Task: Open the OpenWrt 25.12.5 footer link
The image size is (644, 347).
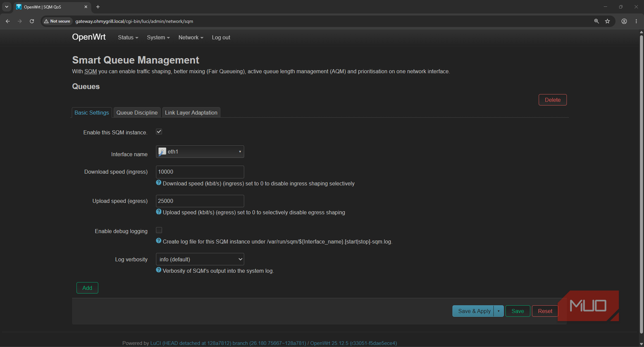Action: [353, 343]
